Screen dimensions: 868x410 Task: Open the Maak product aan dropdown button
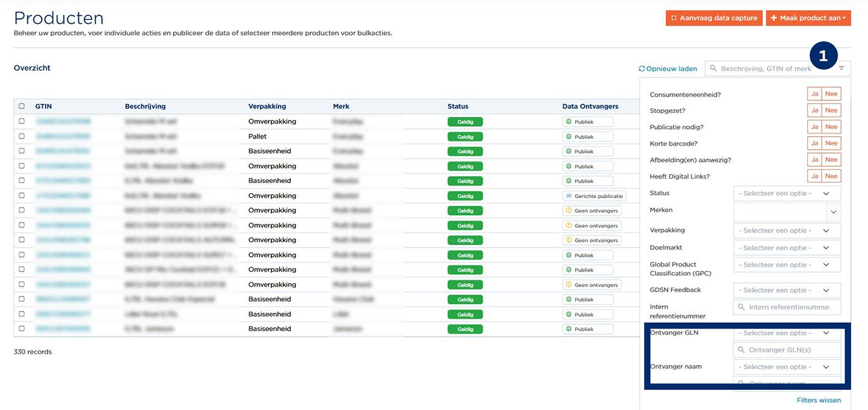click(808, 18)
